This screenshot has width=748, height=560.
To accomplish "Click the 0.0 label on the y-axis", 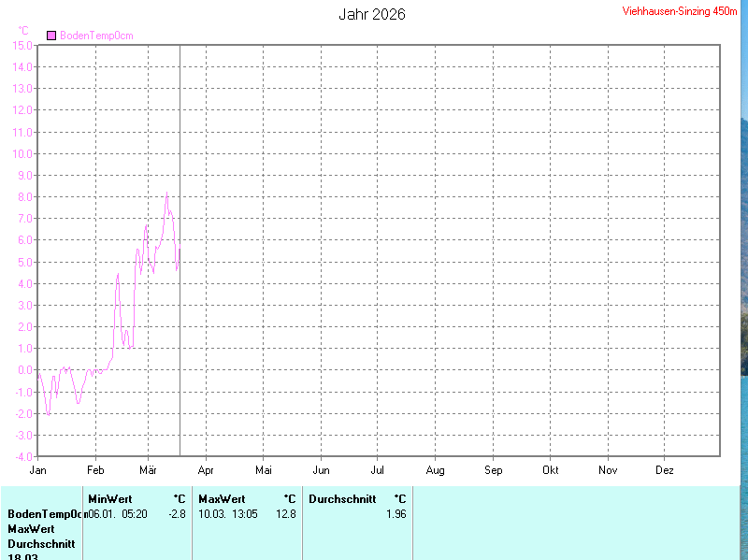I will click(25, 370).
